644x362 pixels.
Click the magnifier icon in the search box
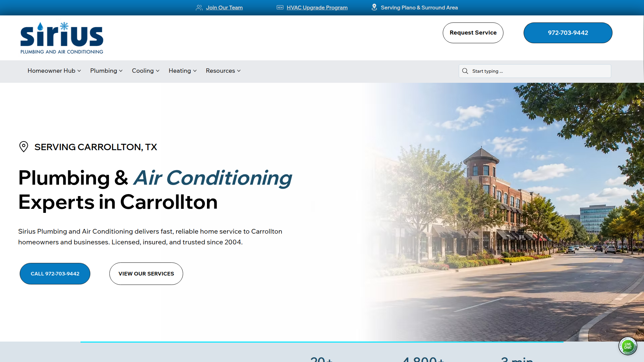(x=465, y=71)
